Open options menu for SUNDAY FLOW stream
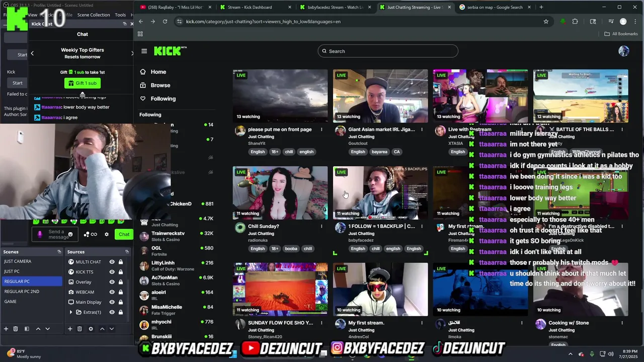 321,323
